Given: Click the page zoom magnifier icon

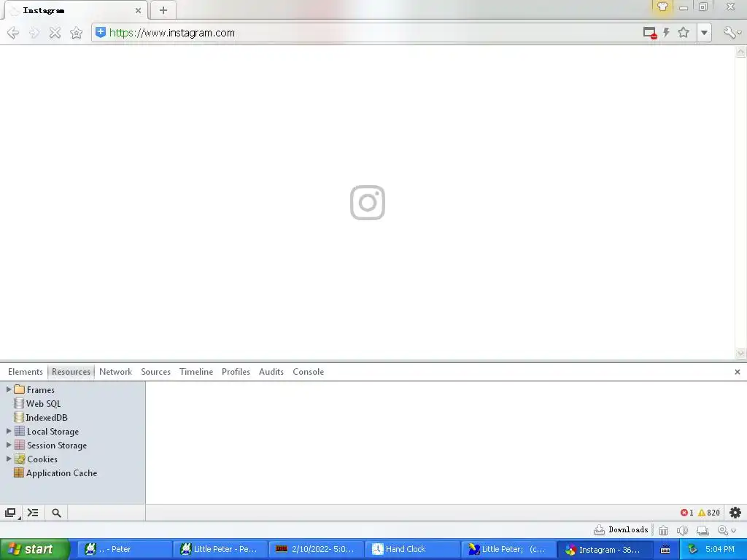Looking at the screenshot, I should pos(723,530).
